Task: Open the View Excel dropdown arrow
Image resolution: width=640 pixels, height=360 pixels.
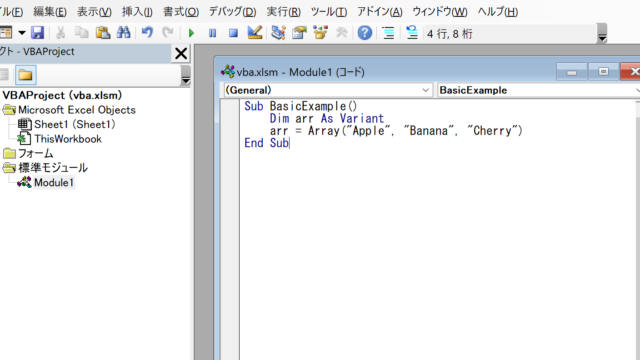Action: point(22,33)
